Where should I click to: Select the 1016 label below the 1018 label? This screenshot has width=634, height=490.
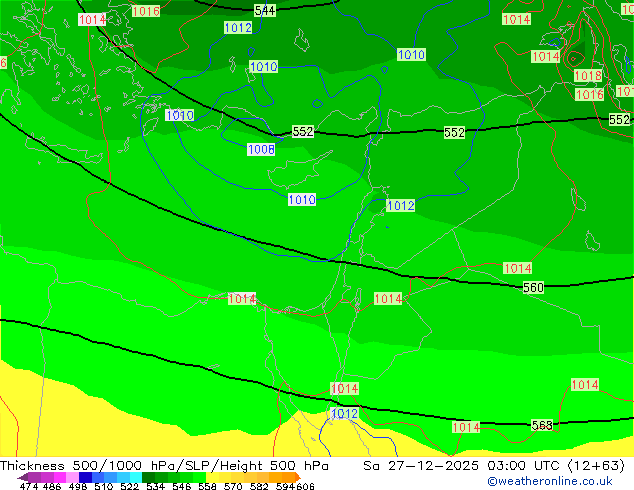590,95
